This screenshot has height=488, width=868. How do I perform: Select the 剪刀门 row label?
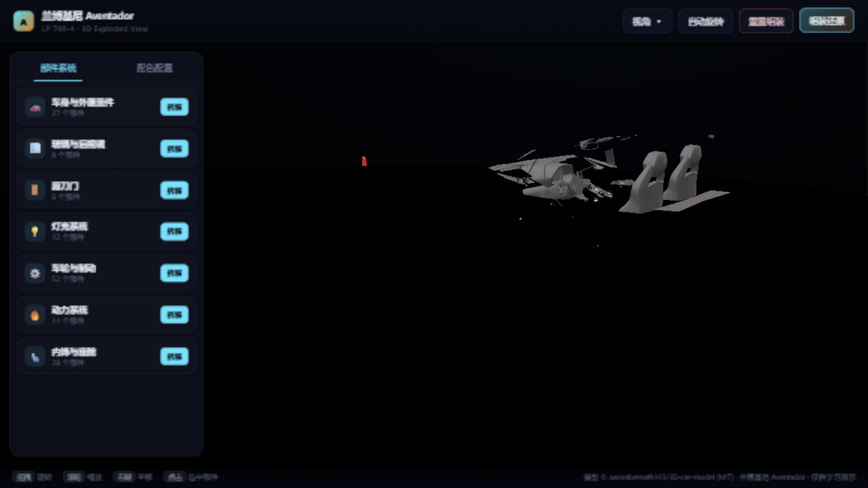point(65,186)
